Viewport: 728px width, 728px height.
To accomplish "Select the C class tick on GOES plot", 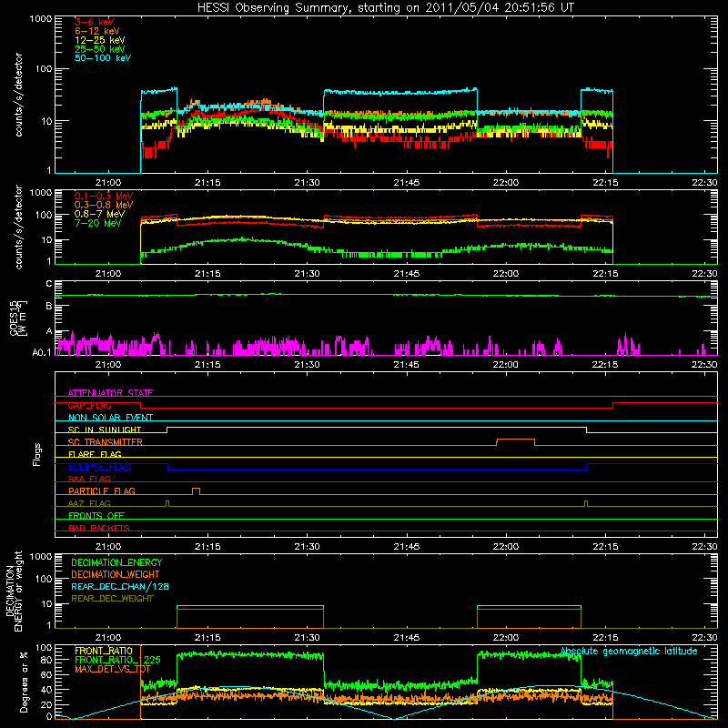I will point(49,284).
